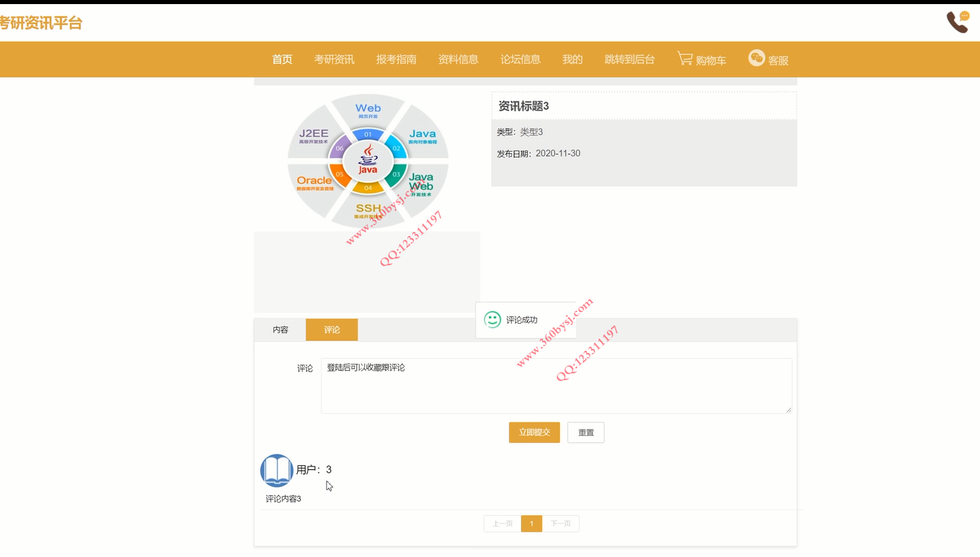
Task: Open the shopping cart icon
Action: 685,58
